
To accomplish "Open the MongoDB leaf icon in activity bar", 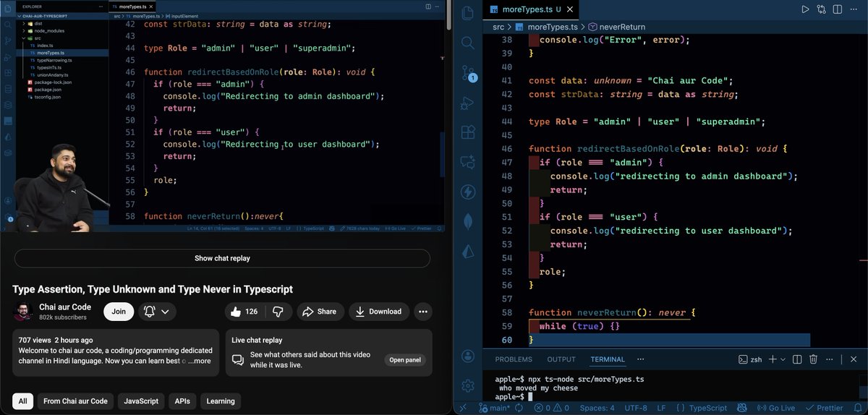I will (x=468, y=221).
